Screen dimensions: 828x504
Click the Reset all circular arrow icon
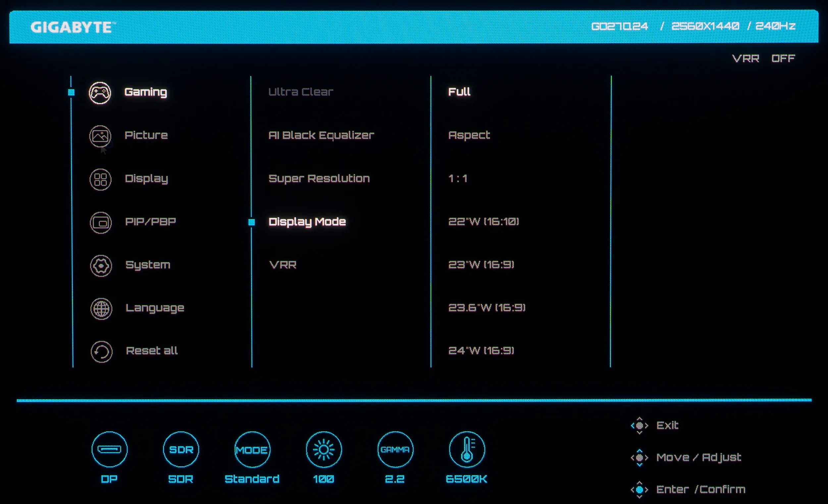pyautogui.click(x=101, y=351)
